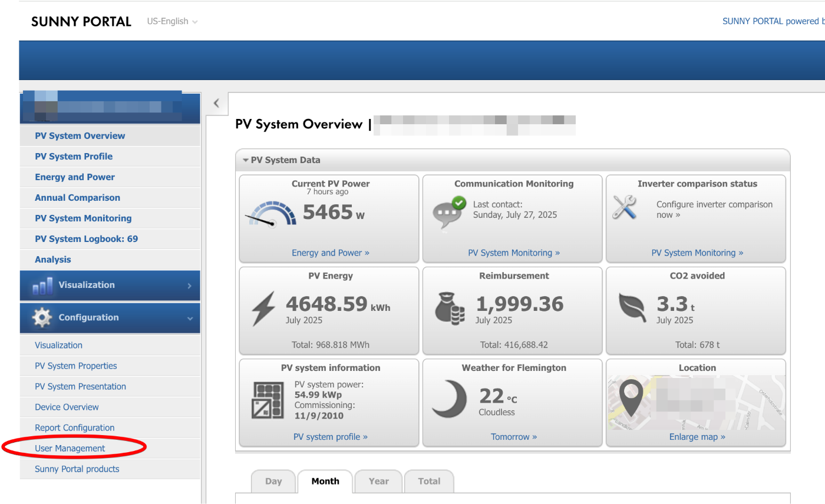Collapse the Configuration menu chevron
Image resolution: width=825 pixels, height=504 pixels.
click(190, 319)
